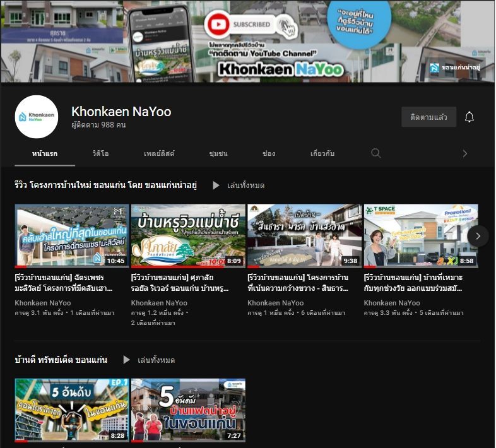
Task: Click the notification bell icon
Action: click(469, 117)
